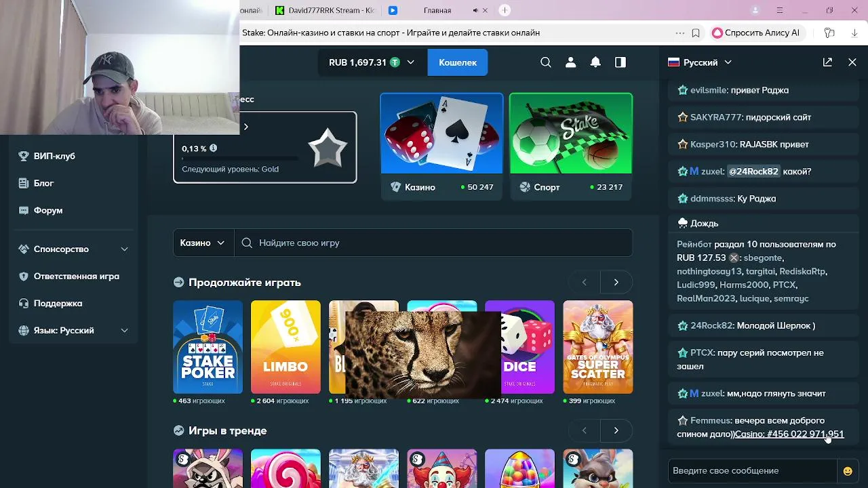Screen dimensions: 868x488
Task: Close the chat panel
Action: [852, 62]
